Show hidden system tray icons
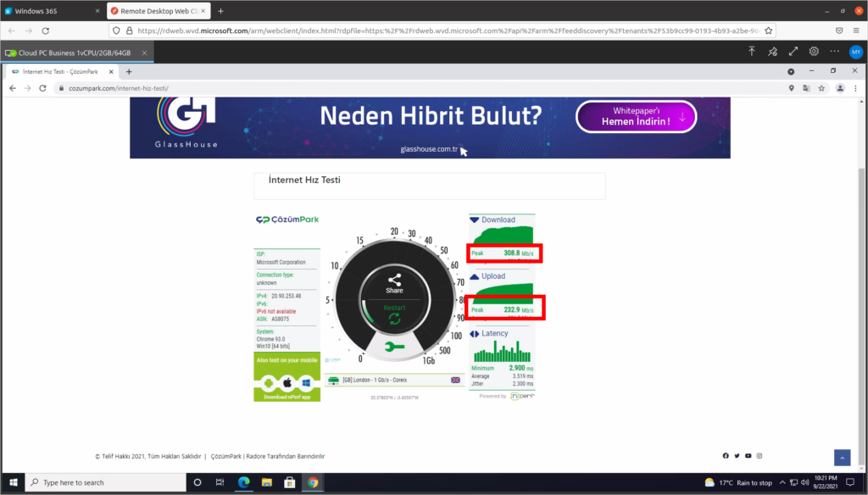Image resolution: width=868 pixels, height=495 pixels. (782, 482)
